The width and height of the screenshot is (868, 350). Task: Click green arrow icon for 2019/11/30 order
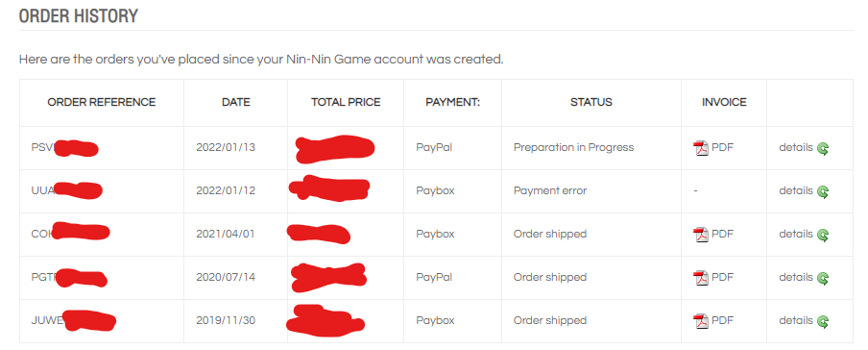point(823,322)
